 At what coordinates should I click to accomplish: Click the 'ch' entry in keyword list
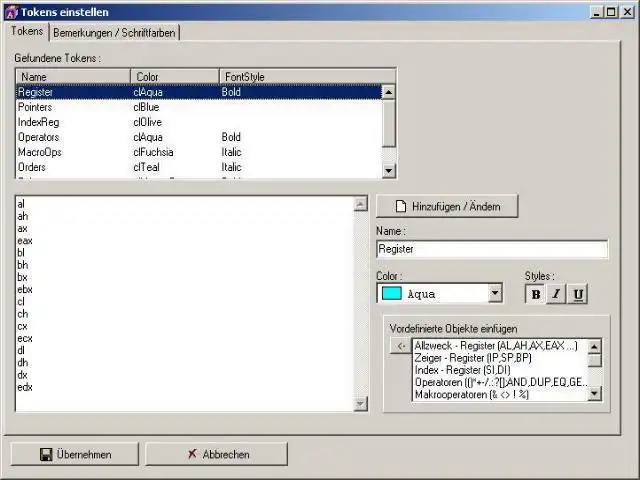pos(22,314)
